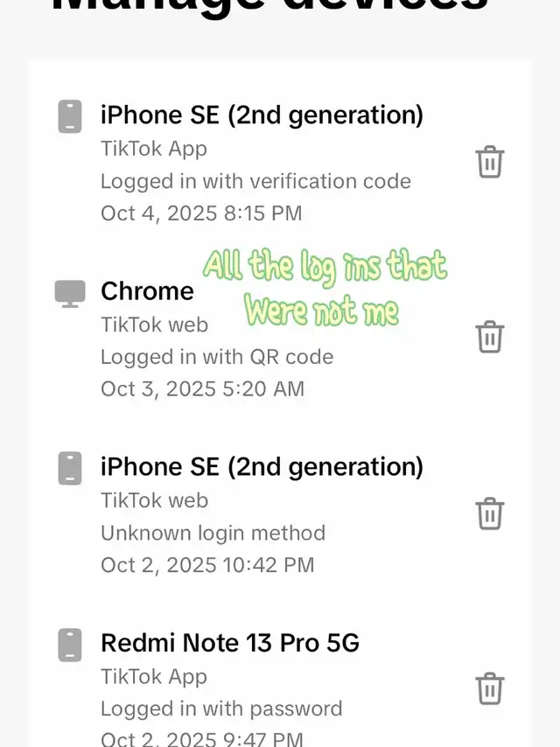Tap "Logged in with verification code" text
The image size is (560, 747).
[255, 181]
